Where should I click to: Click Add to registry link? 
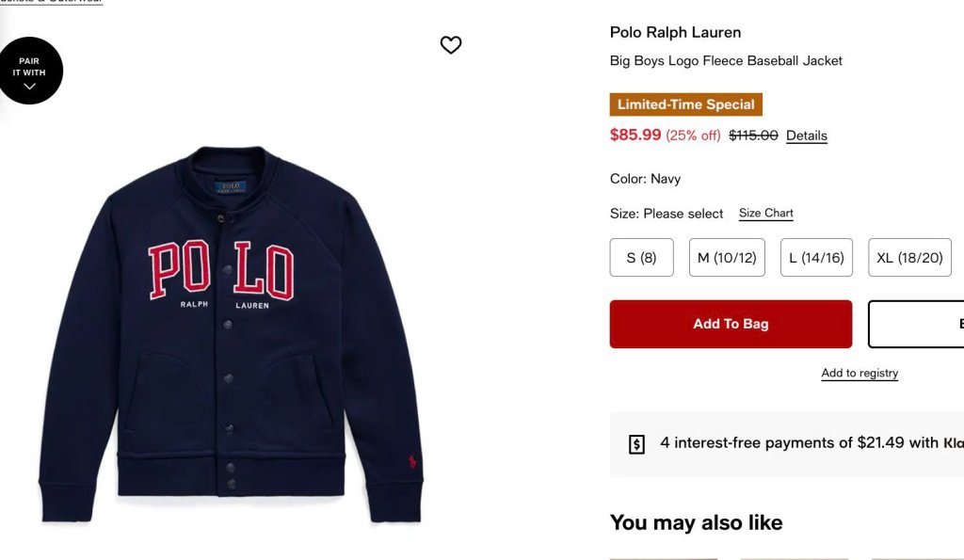(x=860, y=373)
